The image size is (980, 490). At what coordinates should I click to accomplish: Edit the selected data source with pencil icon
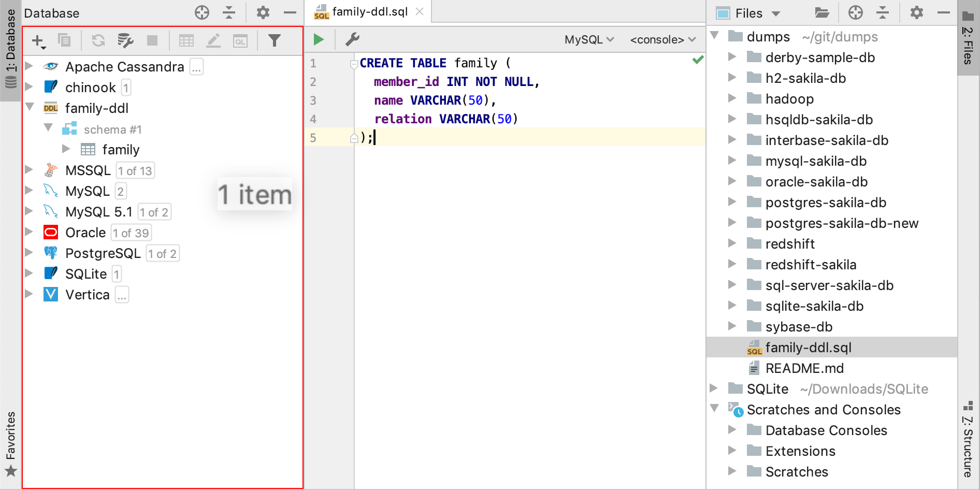click(x=213, y=39)
